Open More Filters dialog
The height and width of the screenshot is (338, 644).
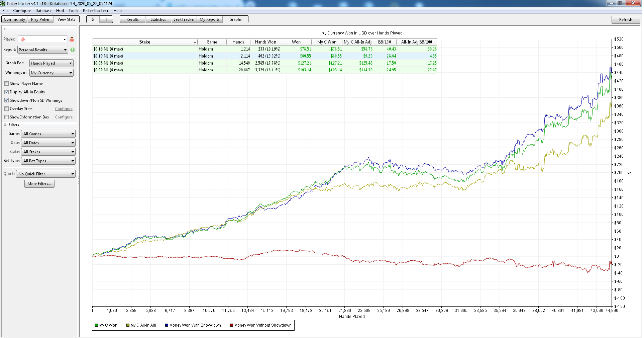tap(39, 184)
